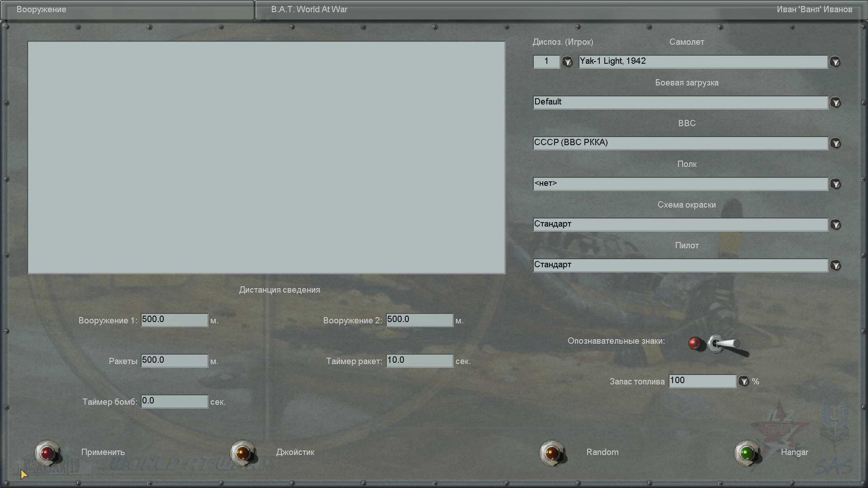Click the Джойстик label

[295, 452]
